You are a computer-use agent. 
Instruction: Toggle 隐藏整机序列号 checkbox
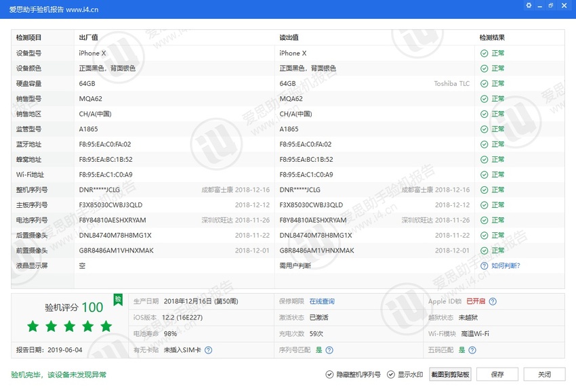(329, 374)
